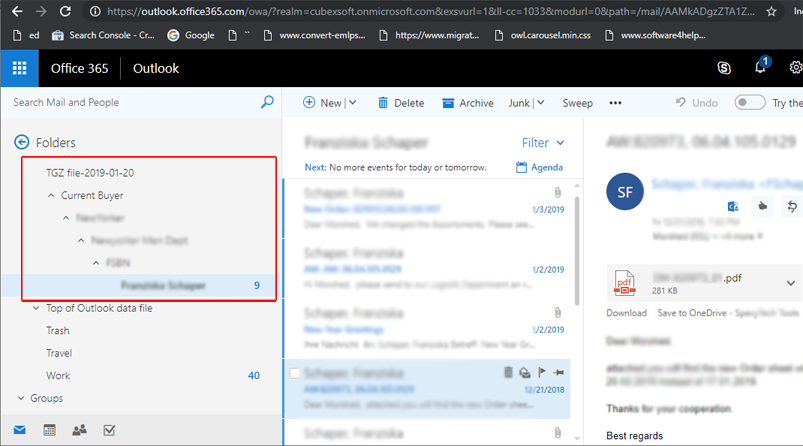803x446 pixels.
Task: Open the Office 365 app launcher grid
Action: 20,69
